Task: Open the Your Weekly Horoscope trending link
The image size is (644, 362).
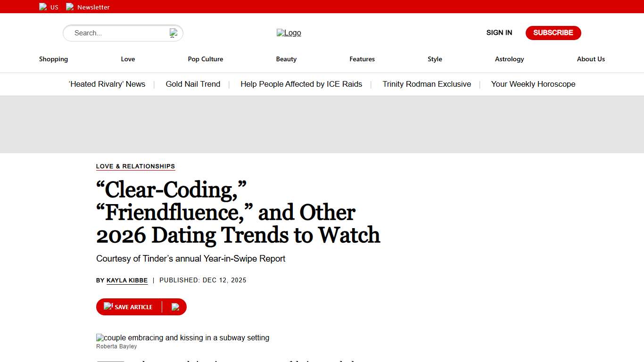Action: (x=533, y=84)
